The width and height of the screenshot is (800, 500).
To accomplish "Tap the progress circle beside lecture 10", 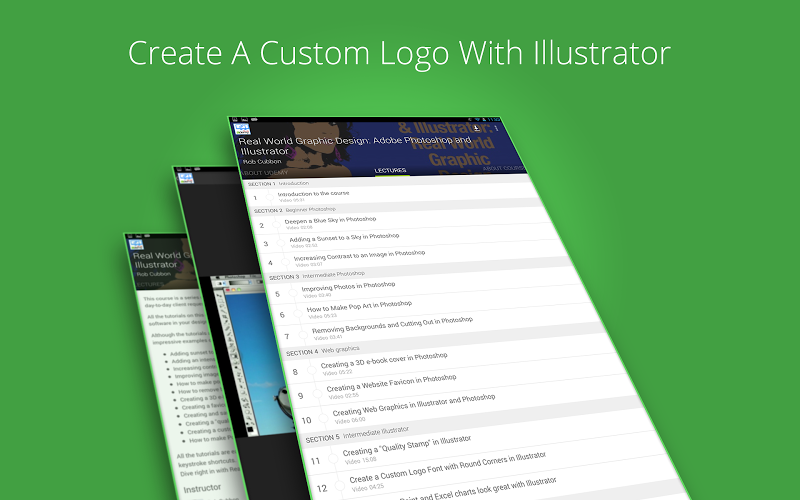I will point(323,418).
